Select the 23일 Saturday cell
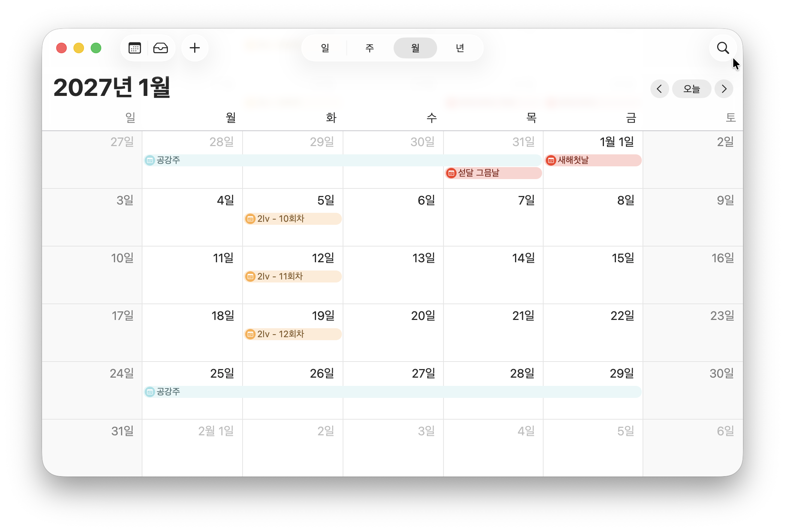785x532 pixels. (693, 333)
